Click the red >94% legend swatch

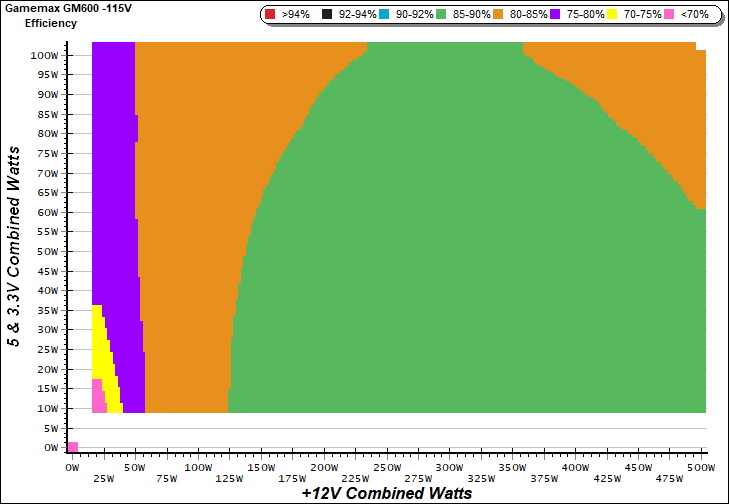(271, 15)
